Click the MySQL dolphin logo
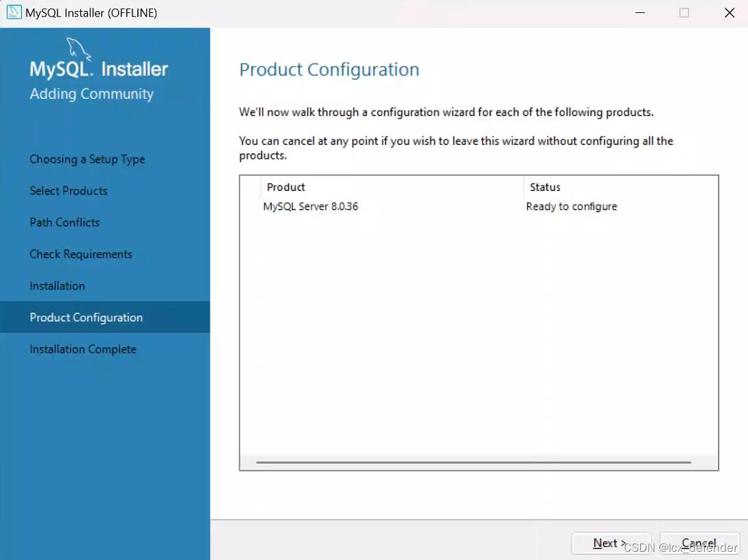This screenshot has height=560, width=748. [x=78, y=49]
